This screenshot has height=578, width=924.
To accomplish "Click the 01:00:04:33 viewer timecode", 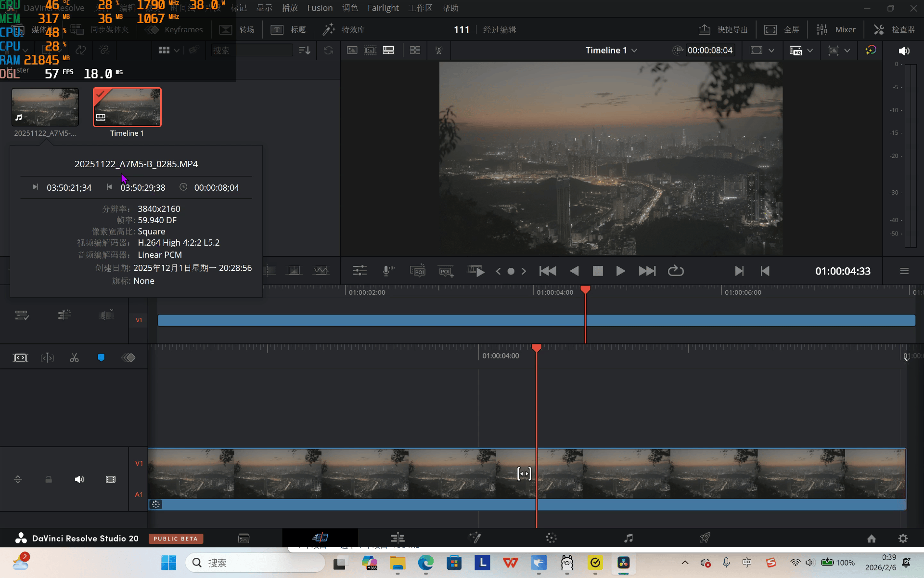I will click(843, 271).
